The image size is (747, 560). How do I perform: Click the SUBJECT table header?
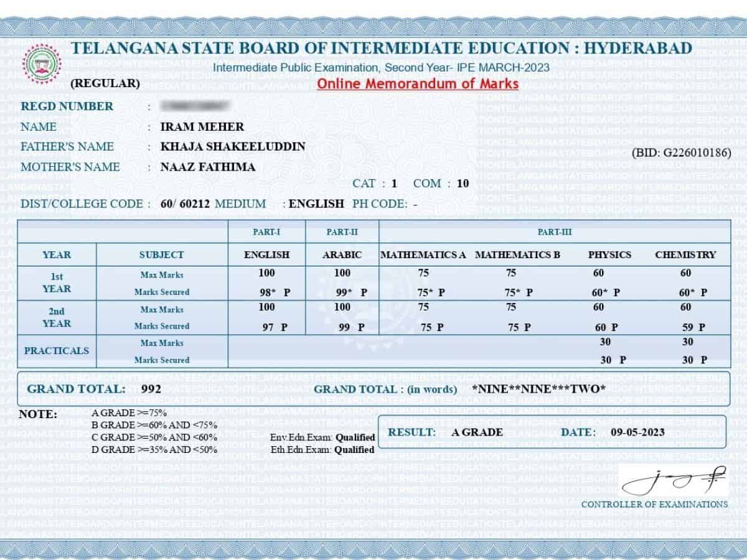(162, 254)
